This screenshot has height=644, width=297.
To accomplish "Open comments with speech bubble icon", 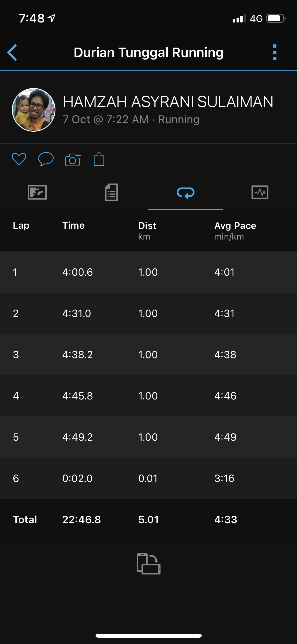I will pos(46,159).
